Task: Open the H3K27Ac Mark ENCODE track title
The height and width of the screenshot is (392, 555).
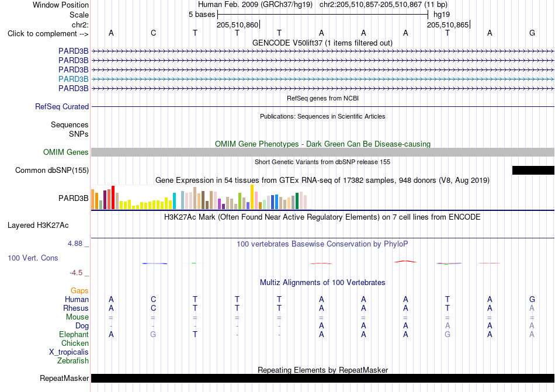Action: coord(322,217)
